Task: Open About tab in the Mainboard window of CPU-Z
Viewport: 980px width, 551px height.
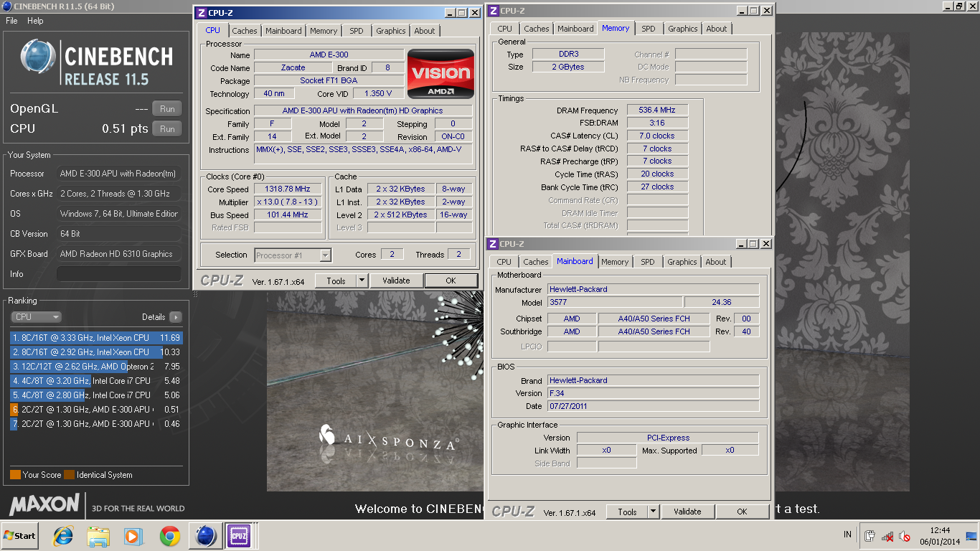Action: 716,262
